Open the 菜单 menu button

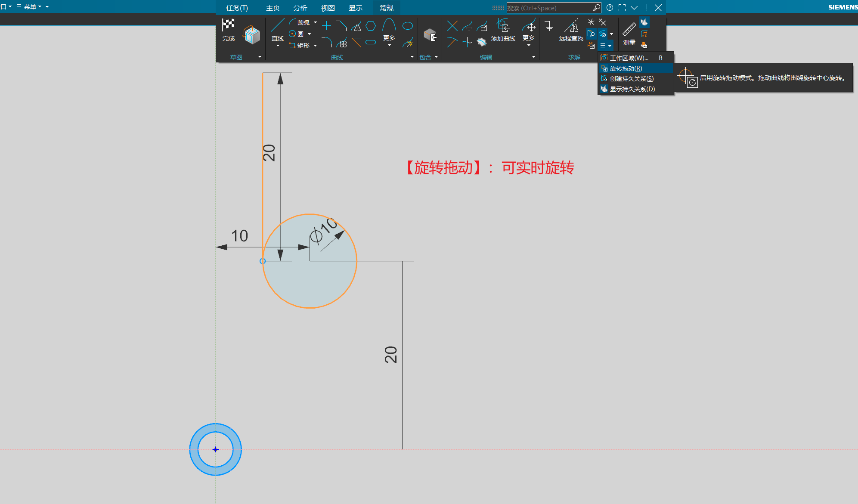[29, 6]
